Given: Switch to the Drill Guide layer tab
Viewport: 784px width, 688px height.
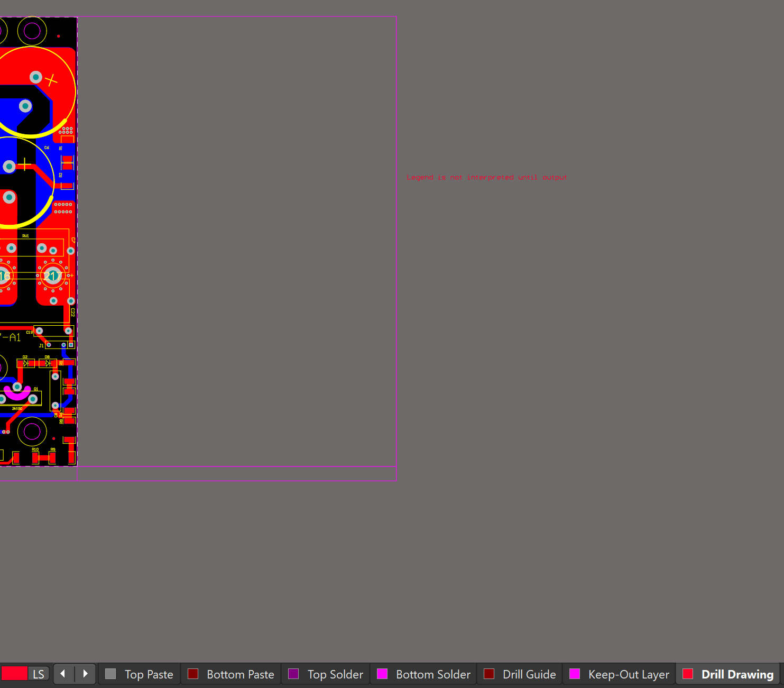Looking at the screenshot, I should pyautogui.click(x=520, y=674).
